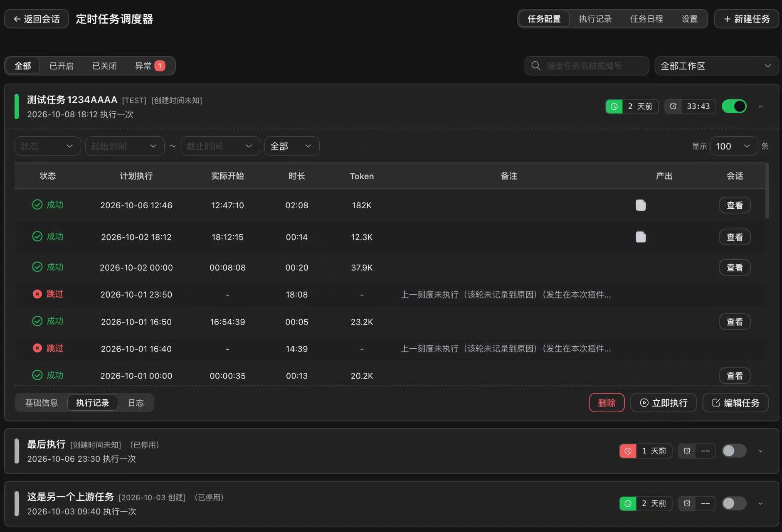Click skipped icon for 2026-10-01 16:40
The width and height of the screenshot is (782, 532).
(x=37, y=348)
